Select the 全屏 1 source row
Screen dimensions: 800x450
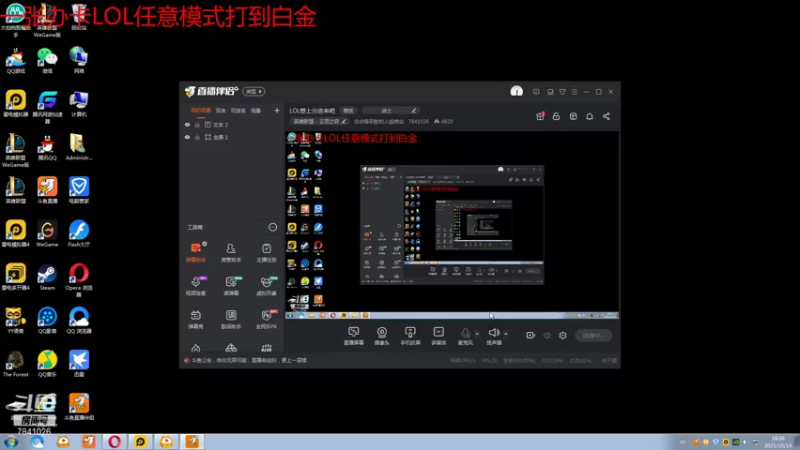pos(232,137)
